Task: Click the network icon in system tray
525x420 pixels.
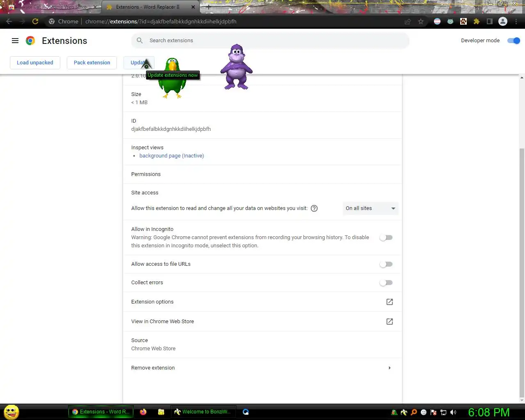Action: [443, 412]
